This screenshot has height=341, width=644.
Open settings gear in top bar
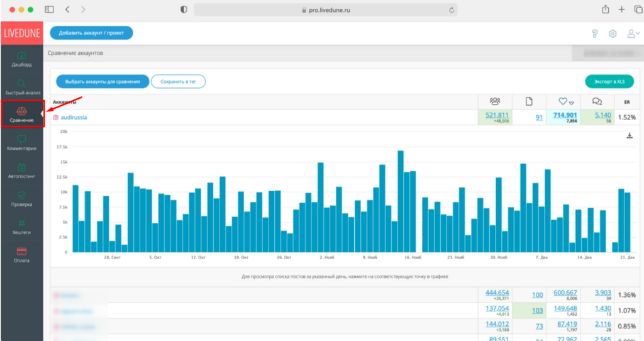click(x=613, y=33)
